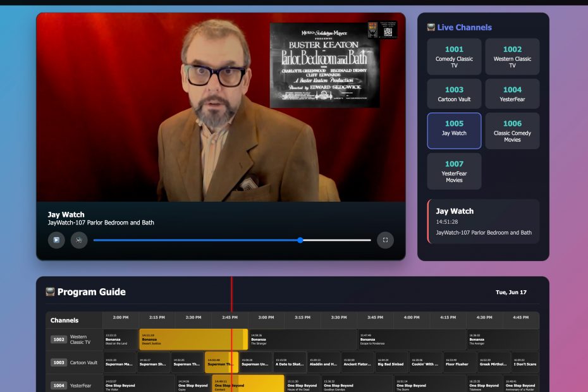The width and height of the screenshot is (588, 392).
Task: Tune to channel 1004 YesterFear
Action: (x=512, y=94)
